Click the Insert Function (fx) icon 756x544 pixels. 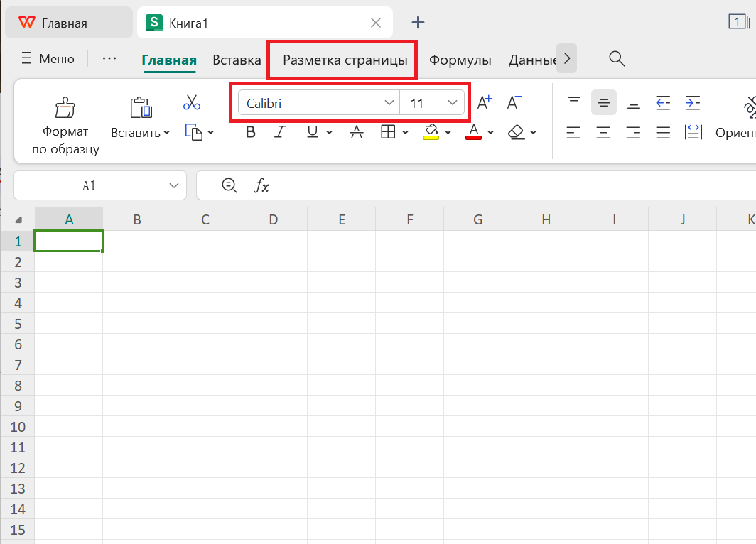(x=262, y=185)
